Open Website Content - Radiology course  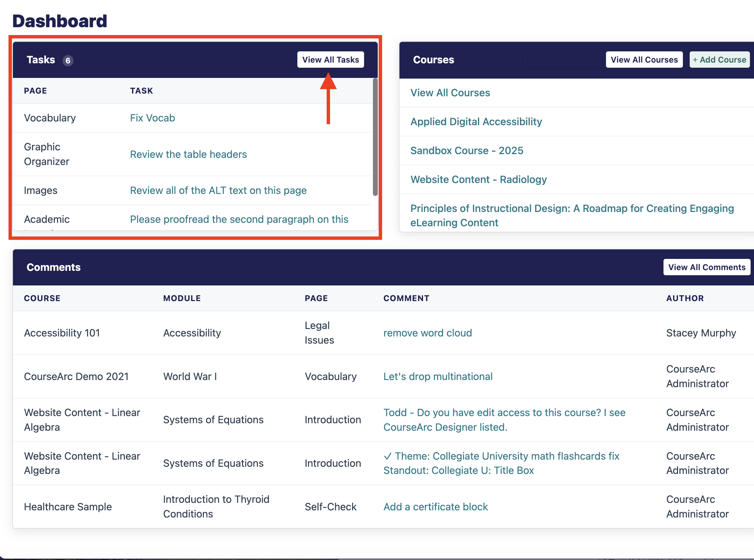click(478, 179)
